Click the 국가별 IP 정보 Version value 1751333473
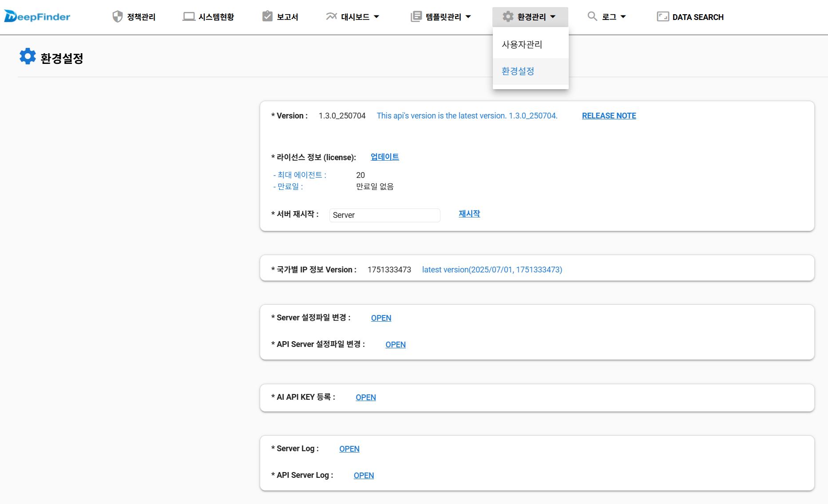Screen dimensions: 828x504 click(x=389, y=270)
